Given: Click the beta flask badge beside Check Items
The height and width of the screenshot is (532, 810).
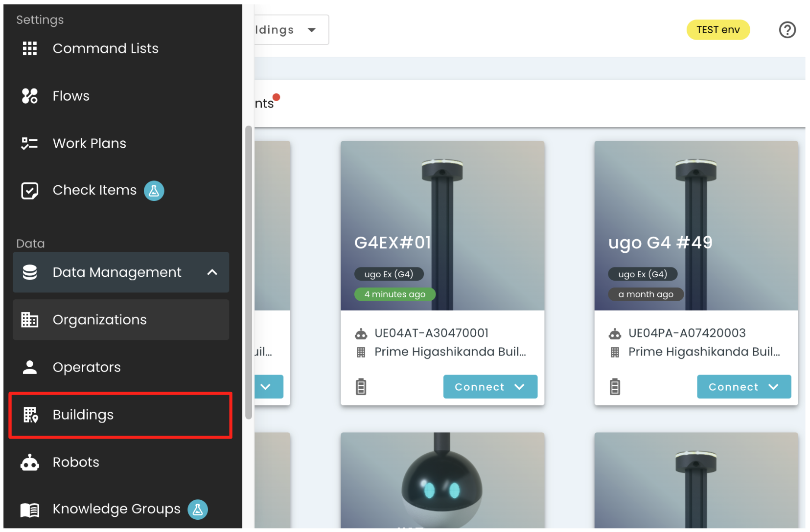Looking at the screenshot, I should [154, 191].
